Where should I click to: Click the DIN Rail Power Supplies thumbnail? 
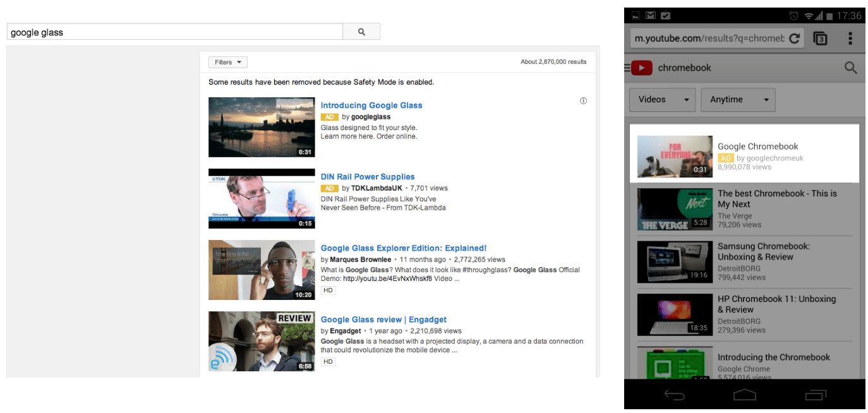pos(262,198)
